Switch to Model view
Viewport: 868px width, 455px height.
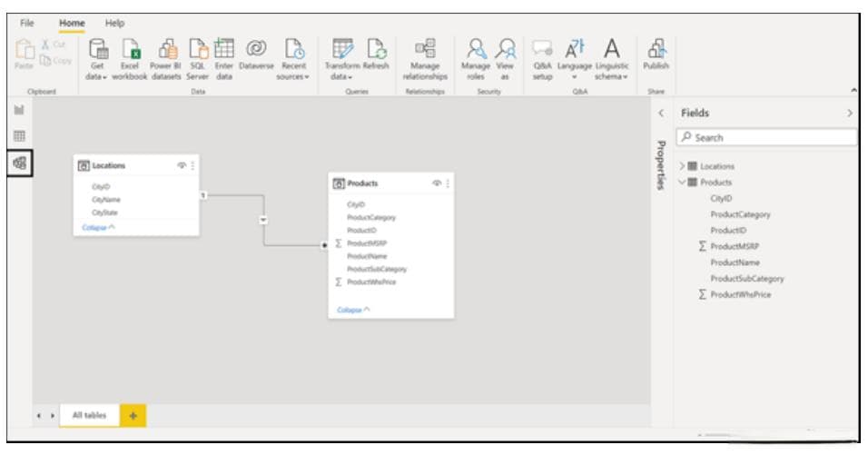click(x=19, y=163)
